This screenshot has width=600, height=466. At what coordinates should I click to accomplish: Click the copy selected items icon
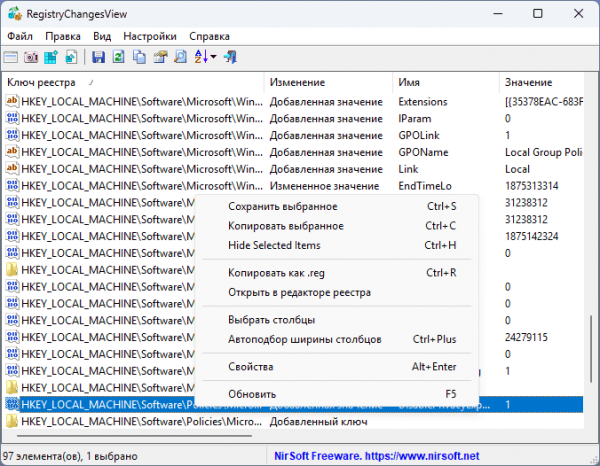(139, 57)
